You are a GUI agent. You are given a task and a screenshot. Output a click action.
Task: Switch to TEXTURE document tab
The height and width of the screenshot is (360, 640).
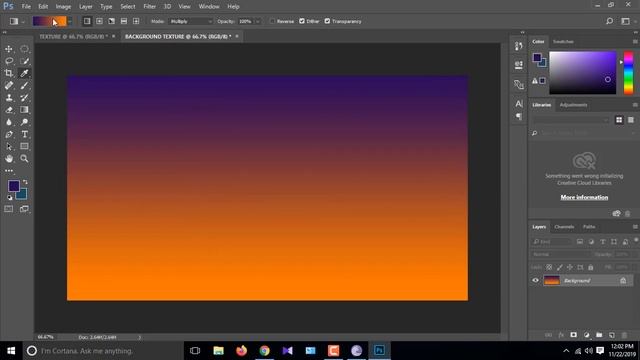pyautogui.click(x=73, y=36)
